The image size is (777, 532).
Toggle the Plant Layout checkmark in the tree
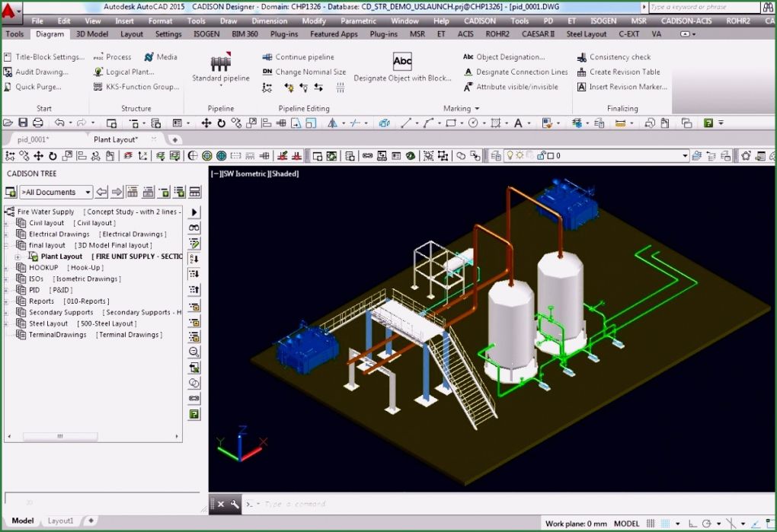coord(36,256)
